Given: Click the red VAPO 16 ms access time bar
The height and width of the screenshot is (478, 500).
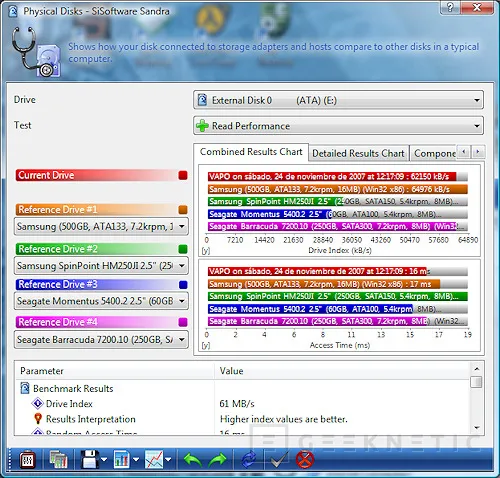Looking at the screenshot, I should pyautogui.click(x=317, y=271).
